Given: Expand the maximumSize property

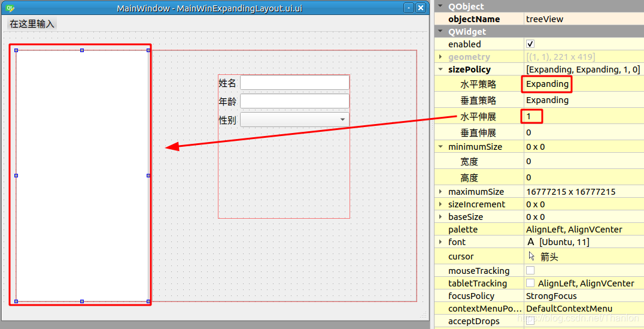Looking at the screenshot, I should (x=441, y=192).
